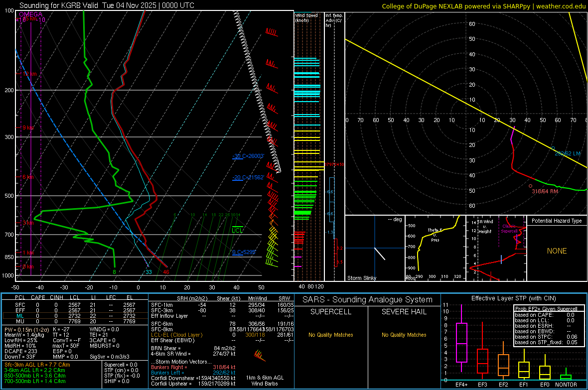This screenshot has height=390, width=588.
Task: Click the '4-6km SR Wind' row
Action: (193, 354)
